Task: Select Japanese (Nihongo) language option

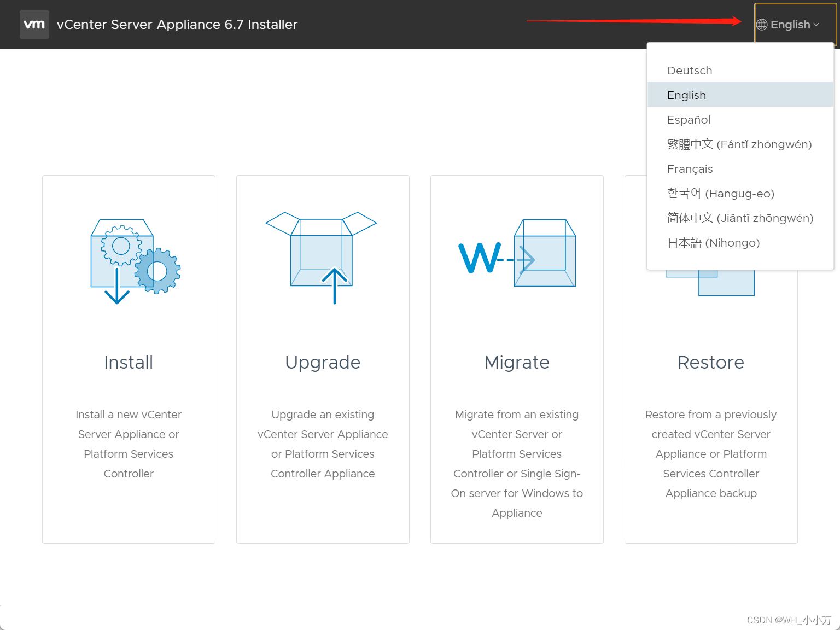Action: click(x=740, y=243)
